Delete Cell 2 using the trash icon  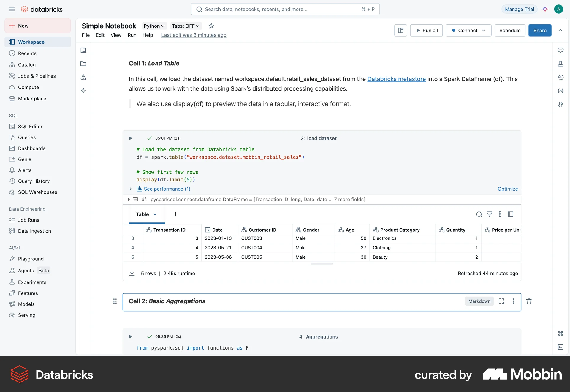[x=529, y=301]
